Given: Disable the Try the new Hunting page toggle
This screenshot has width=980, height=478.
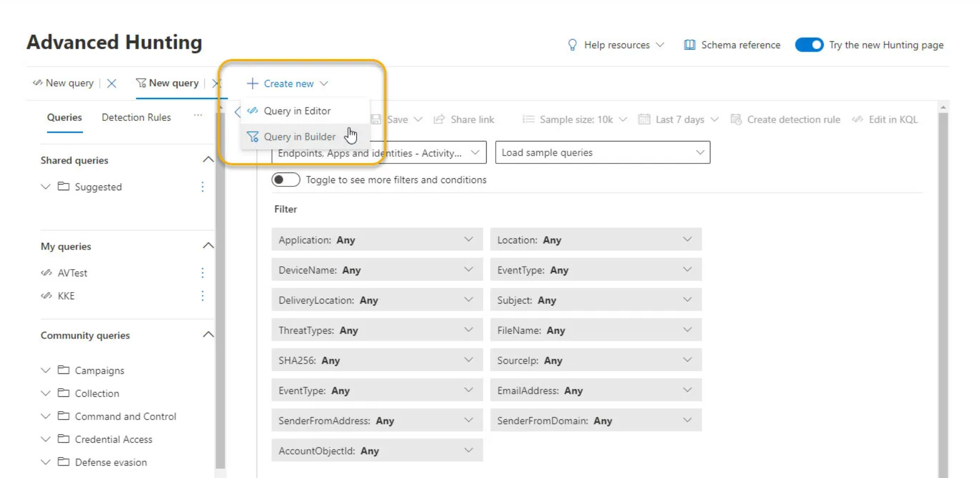Looking at the screenshot, I should coord(809,44).
